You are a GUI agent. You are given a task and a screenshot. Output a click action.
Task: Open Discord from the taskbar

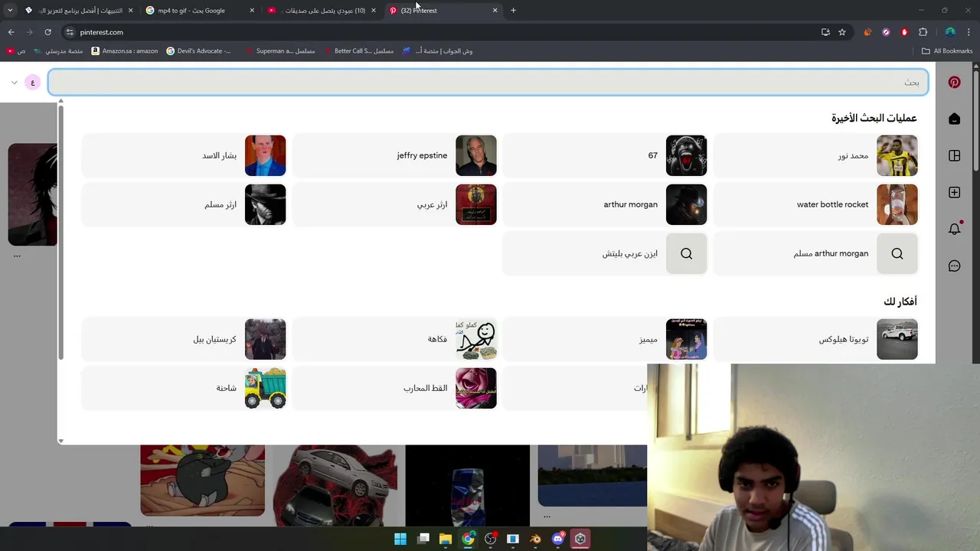pyautogui.click(x=558, y=539)
